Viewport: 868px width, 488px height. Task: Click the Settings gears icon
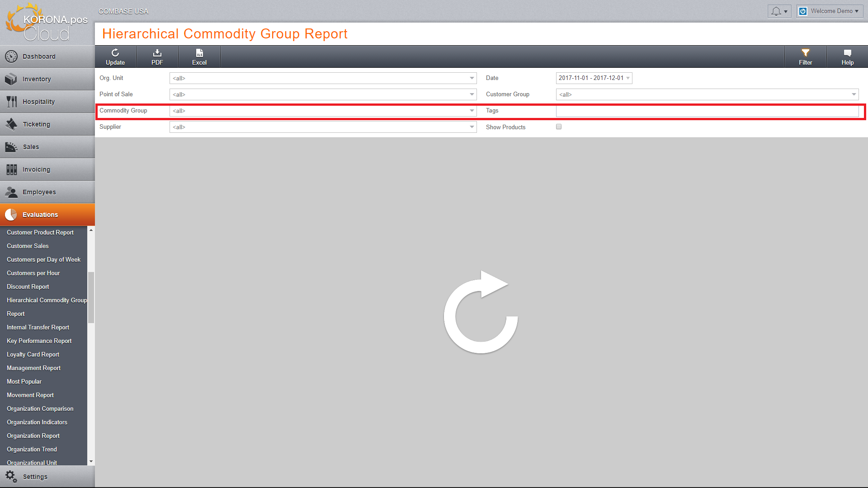pyautogui.click(x=11, y=476)
